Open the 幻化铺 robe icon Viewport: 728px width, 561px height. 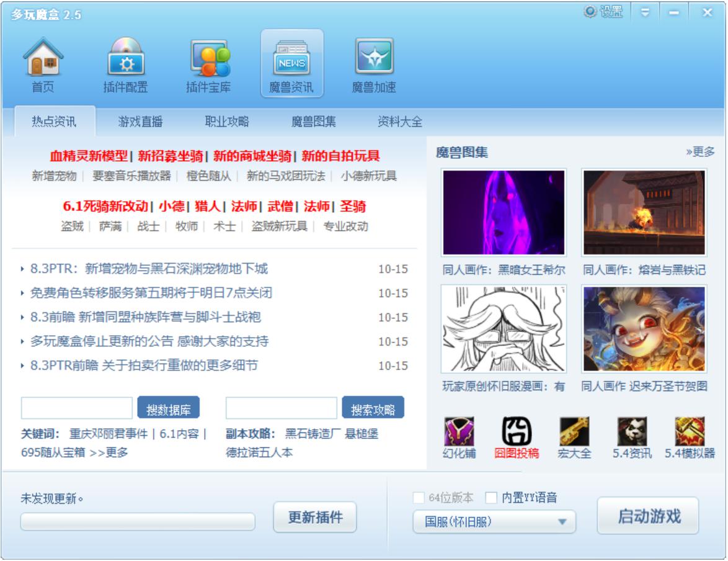click(459, 432)
